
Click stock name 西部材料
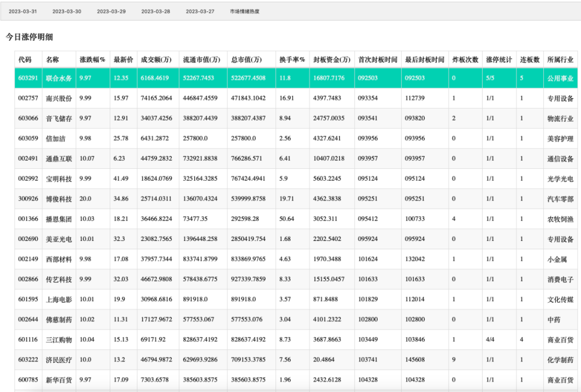pos(59,259)
